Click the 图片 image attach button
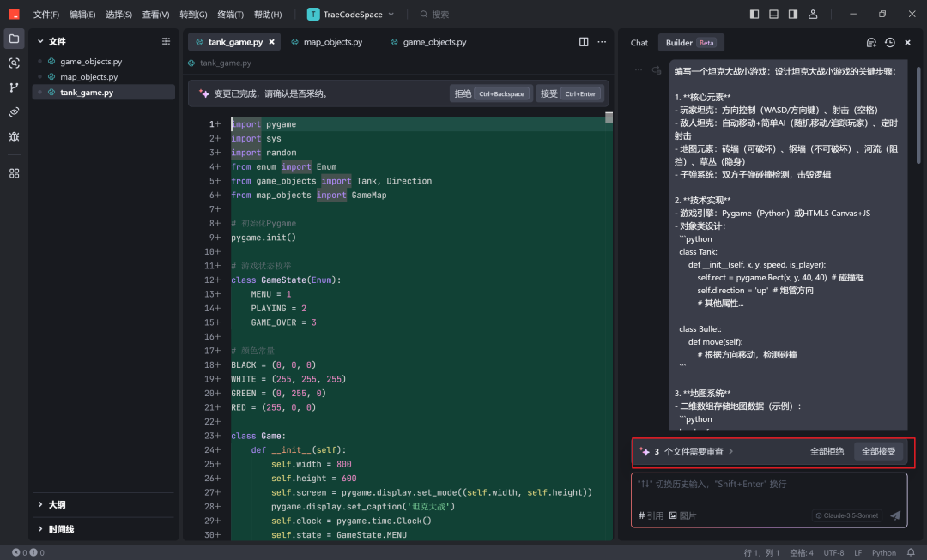Viewport: 927px width, 560px height. (x=683, y=515)
